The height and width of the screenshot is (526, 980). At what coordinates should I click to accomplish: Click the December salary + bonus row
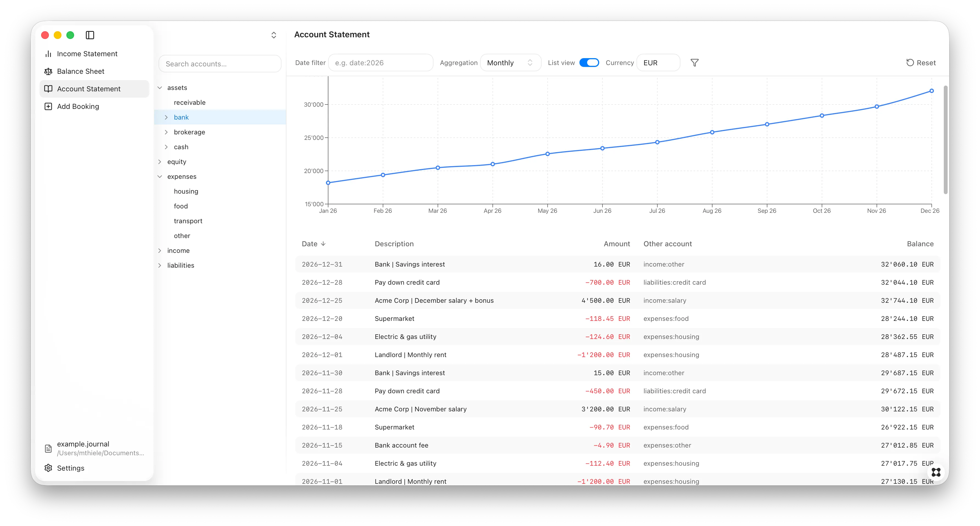(x=618, y=300)
